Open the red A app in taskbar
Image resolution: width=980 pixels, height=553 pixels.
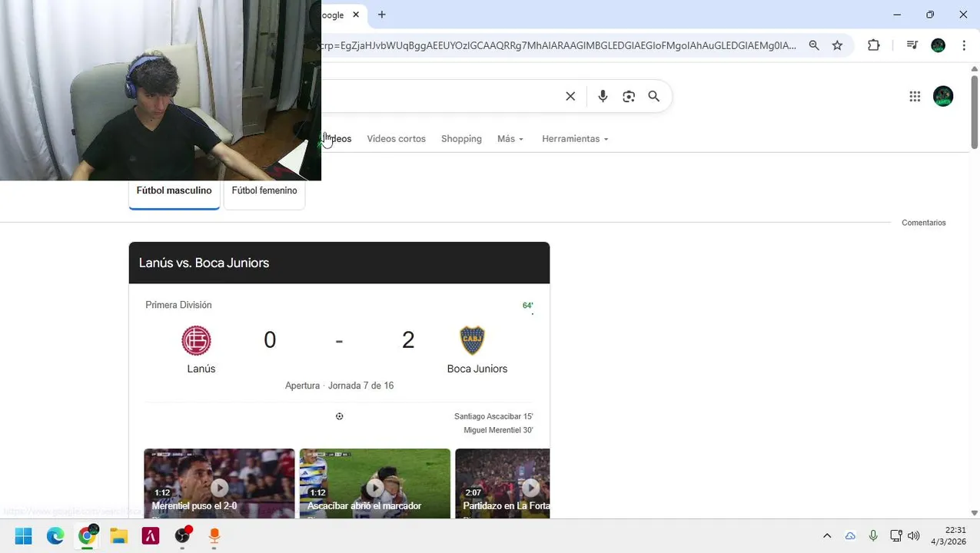coord(151,536)
